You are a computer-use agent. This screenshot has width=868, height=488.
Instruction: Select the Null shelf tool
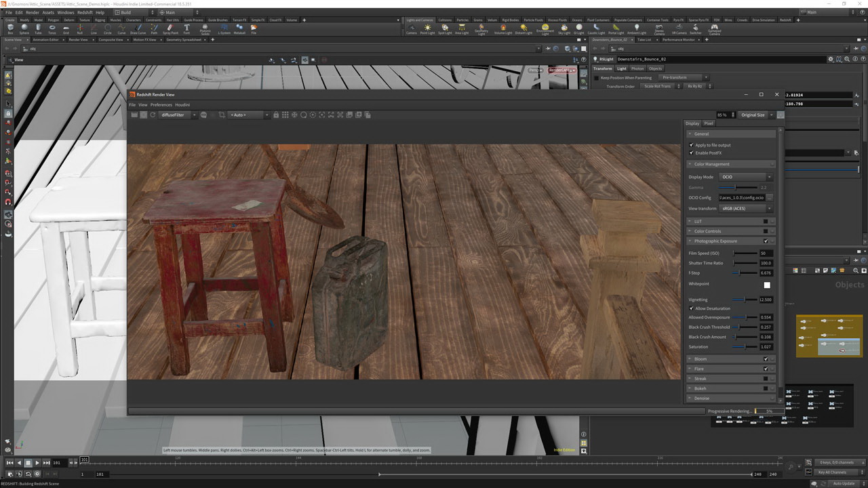79,29
